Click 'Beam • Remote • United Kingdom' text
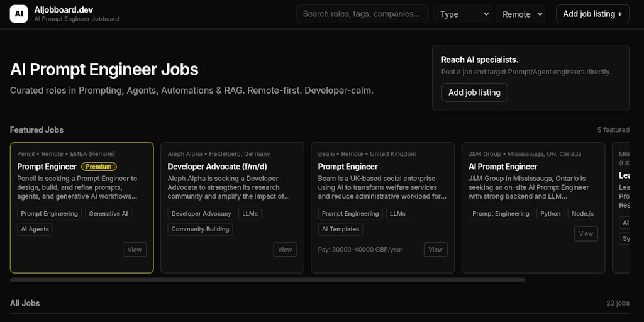This screenshot has height=322, width=644. [367, 154]
